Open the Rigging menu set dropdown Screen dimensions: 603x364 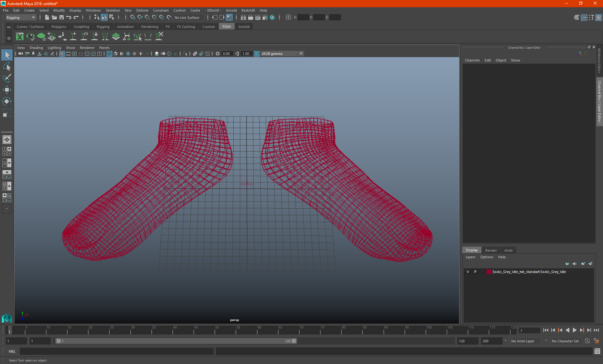(21, 18)
